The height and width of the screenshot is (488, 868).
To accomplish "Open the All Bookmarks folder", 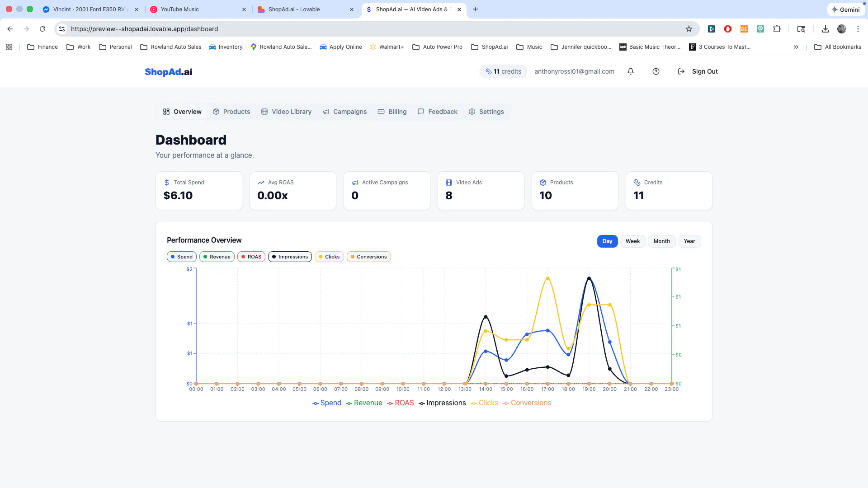I will click(838, 47).
